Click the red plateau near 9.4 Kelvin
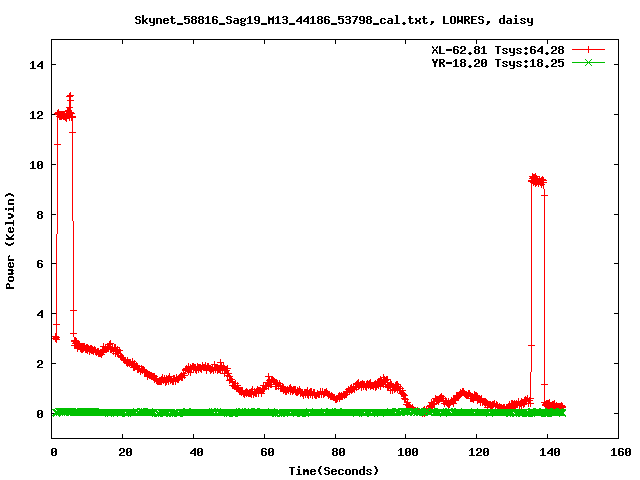Image resolution: width=640 pixels, height=480 pixels. click(538, 180)
